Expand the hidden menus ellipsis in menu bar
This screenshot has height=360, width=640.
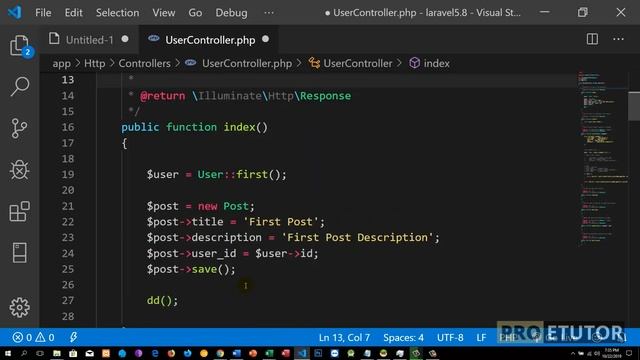point(269,13)
